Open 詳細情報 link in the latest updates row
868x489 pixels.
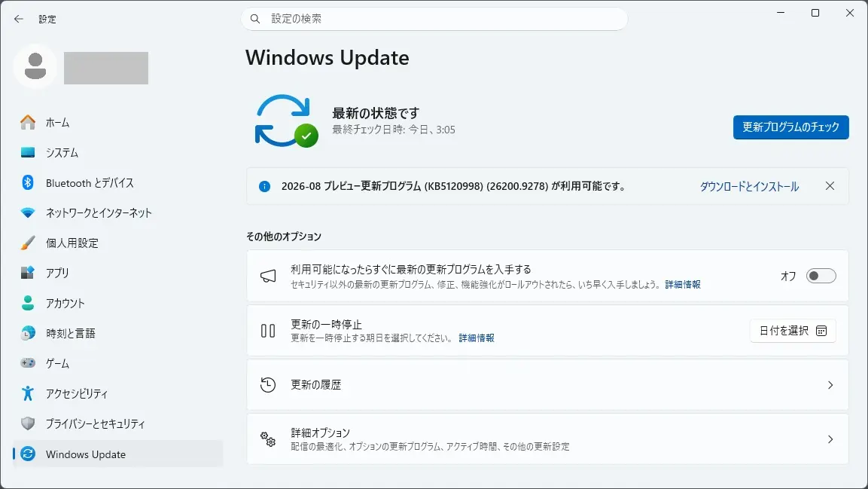click(683, 285)
